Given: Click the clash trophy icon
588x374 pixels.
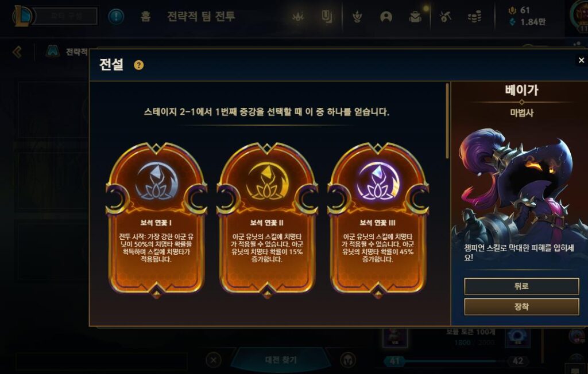Looking at the screenshot, I should coord(357,17).
